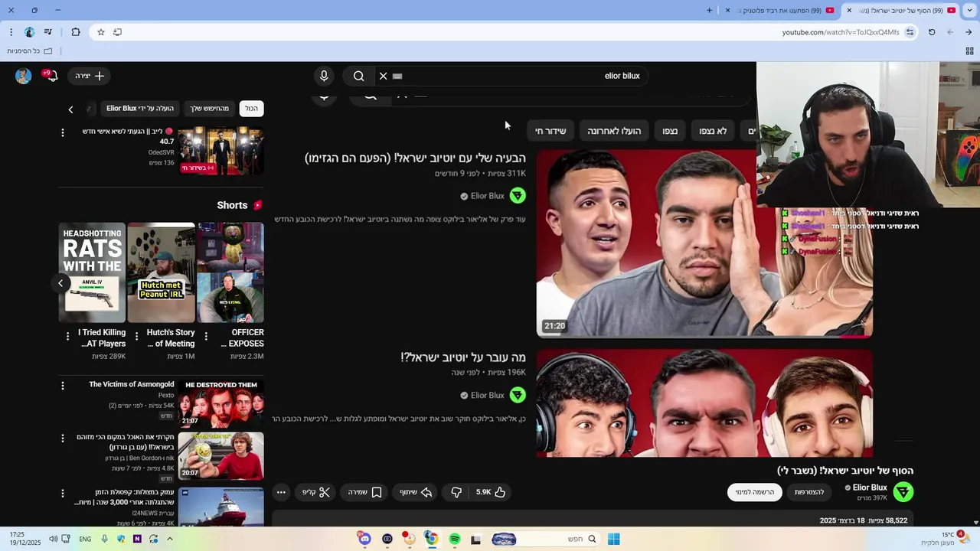Select the נצפו filter chip
980x551 pixels.
pos(670,131)
